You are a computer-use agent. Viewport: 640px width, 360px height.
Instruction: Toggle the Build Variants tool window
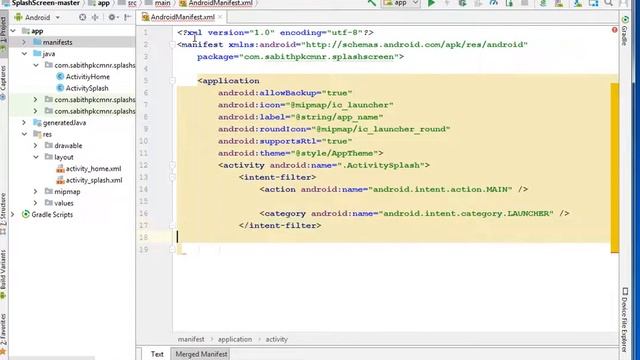[3, 274]
